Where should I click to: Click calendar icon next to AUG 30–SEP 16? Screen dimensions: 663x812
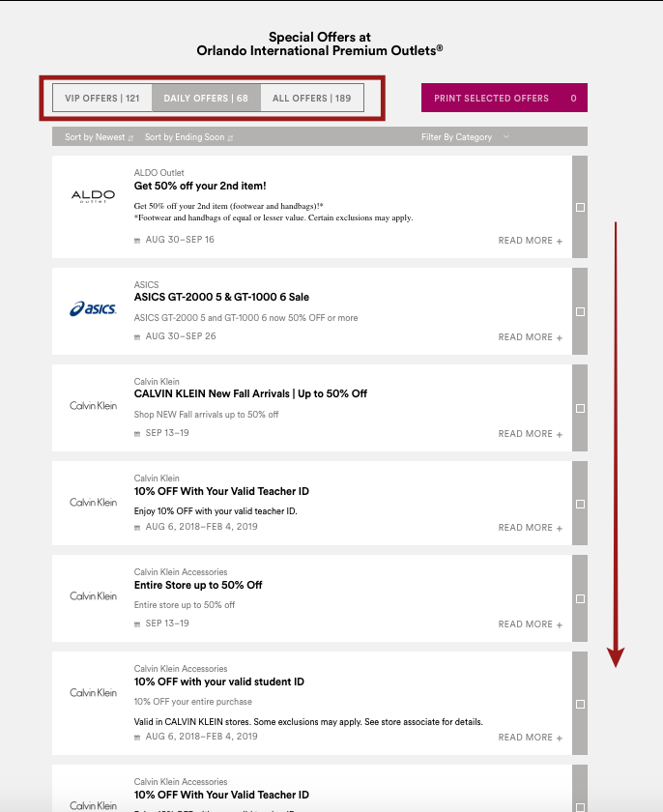pyautogui.click(x=137, y=241)
